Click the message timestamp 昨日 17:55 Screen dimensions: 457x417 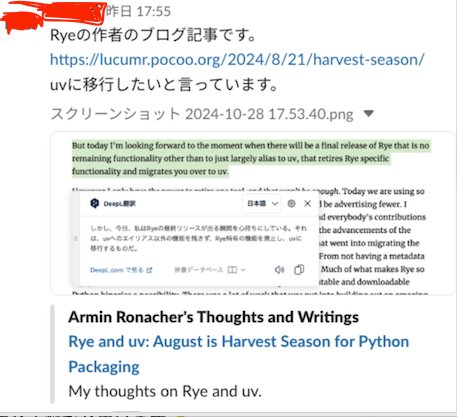pos(138,11)
